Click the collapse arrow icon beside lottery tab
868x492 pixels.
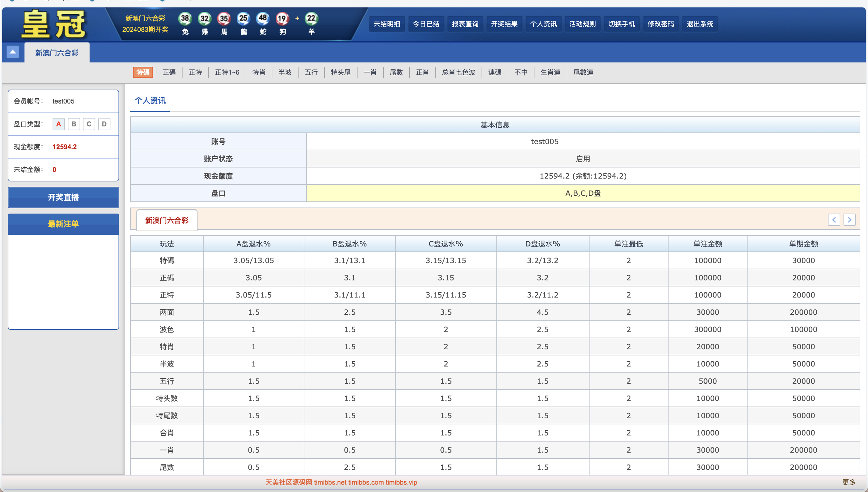[13, 52]
